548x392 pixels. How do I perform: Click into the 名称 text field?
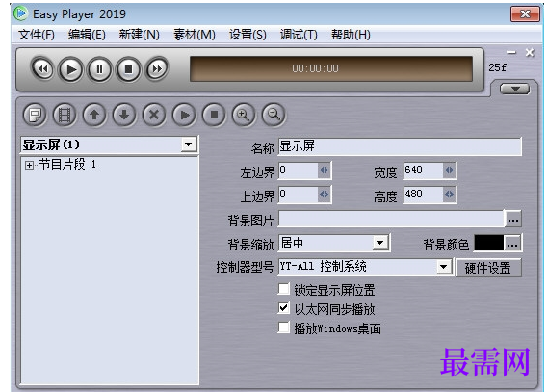[x=400, y=146]
